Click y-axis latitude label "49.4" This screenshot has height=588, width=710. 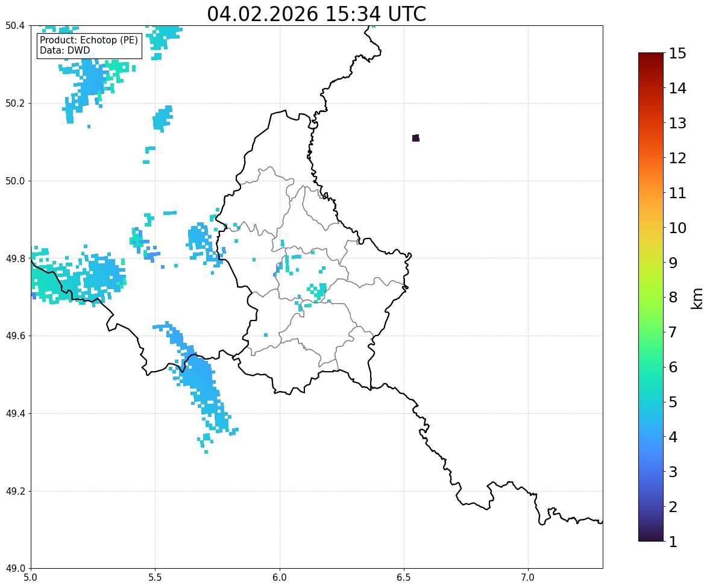15,413
